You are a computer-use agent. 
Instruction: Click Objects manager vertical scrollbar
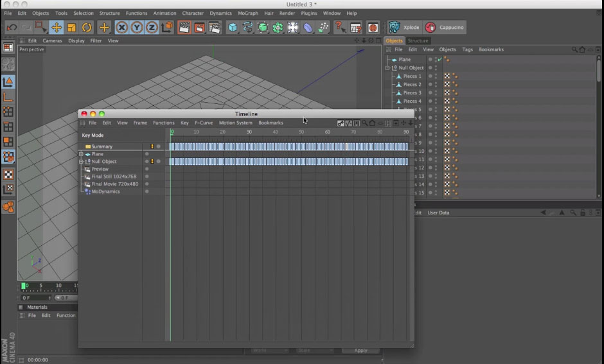point(599,69)
